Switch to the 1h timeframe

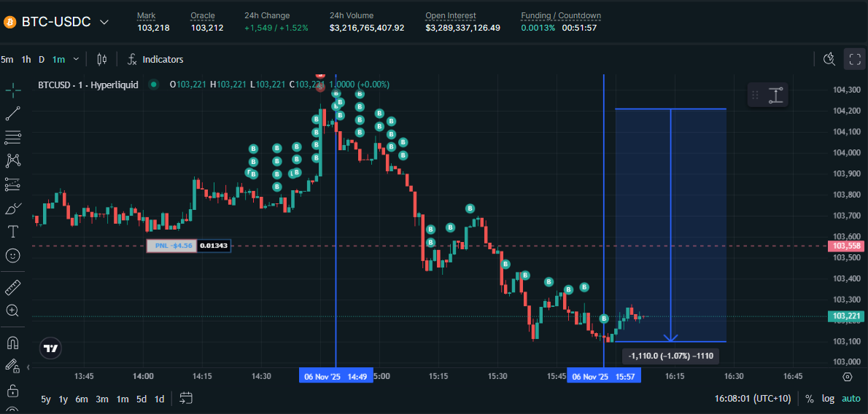pyautogui.click(x=26, y=59)
